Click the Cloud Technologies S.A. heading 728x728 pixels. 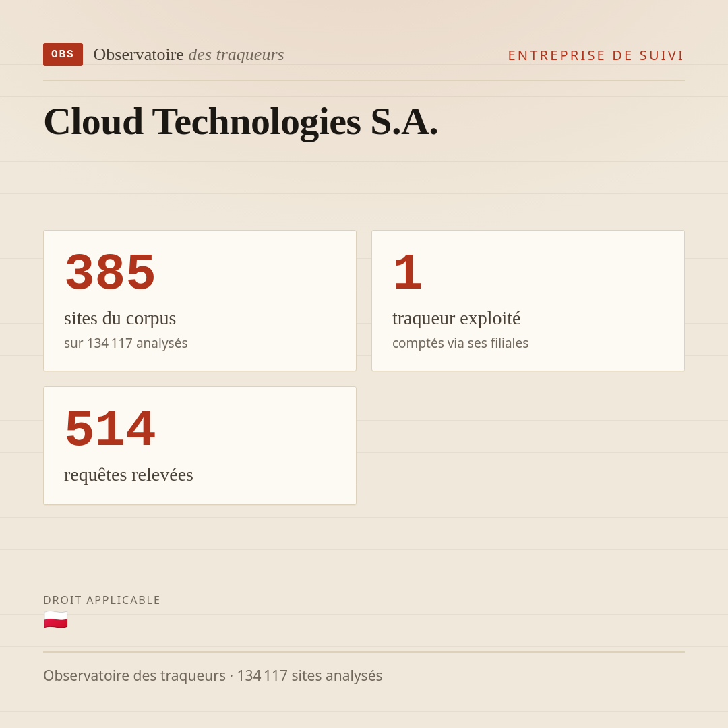click(x=241, y=121)
